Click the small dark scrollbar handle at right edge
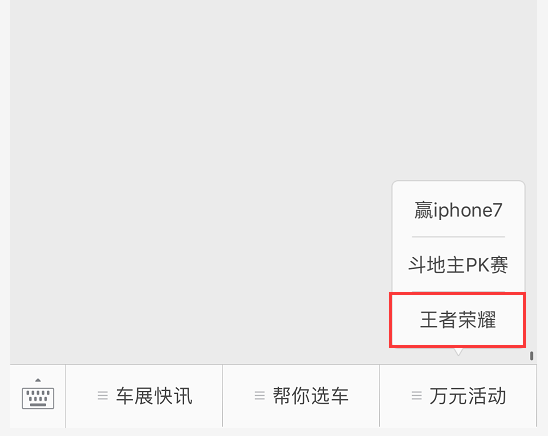The width and height of the screenshot is (548, 436). 532,356
